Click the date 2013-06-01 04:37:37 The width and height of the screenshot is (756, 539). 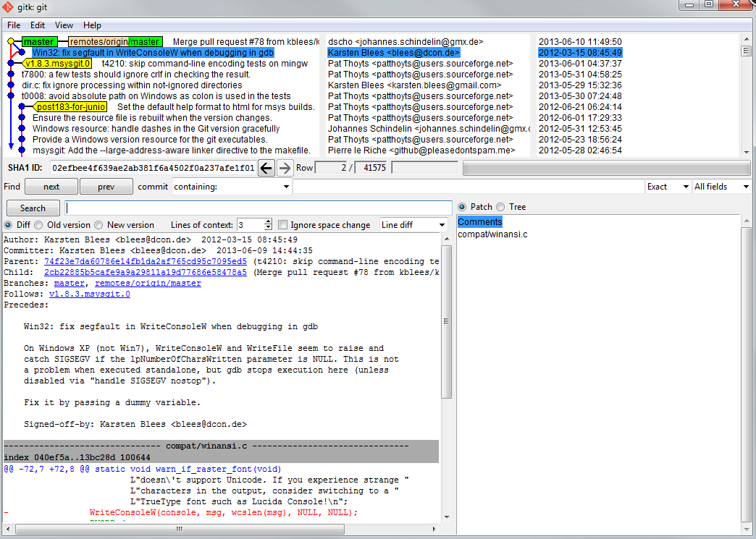coord(580,64)
